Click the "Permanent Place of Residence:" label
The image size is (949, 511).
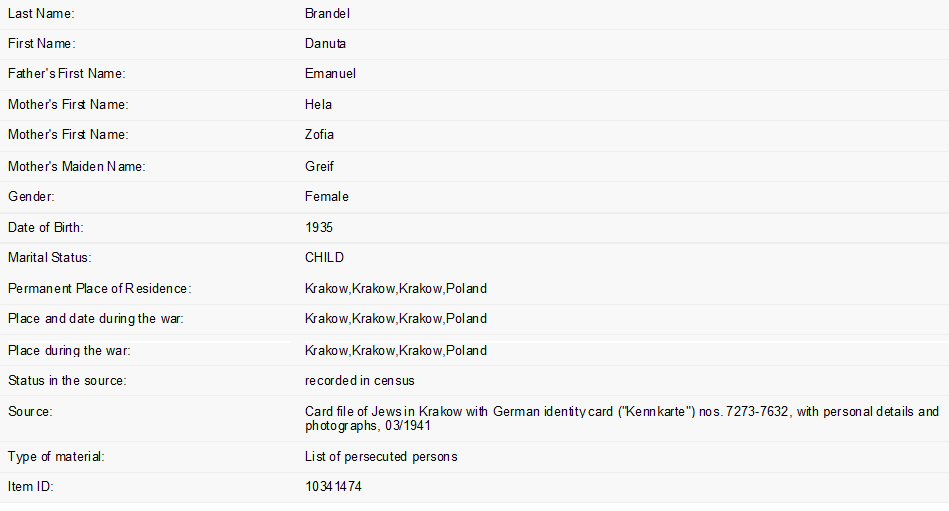tap(99, 289)
